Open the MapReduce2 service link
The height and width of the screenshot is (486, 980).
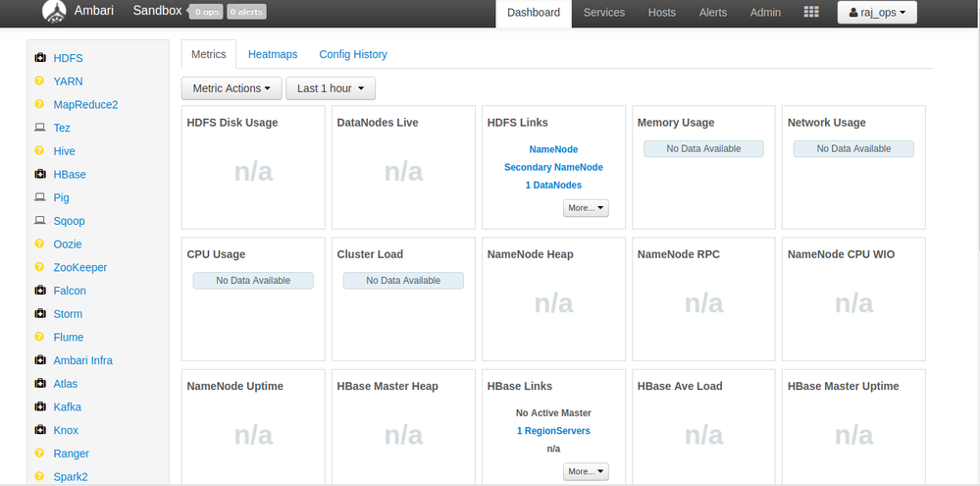pyautogui.click(x=85, y=104)
